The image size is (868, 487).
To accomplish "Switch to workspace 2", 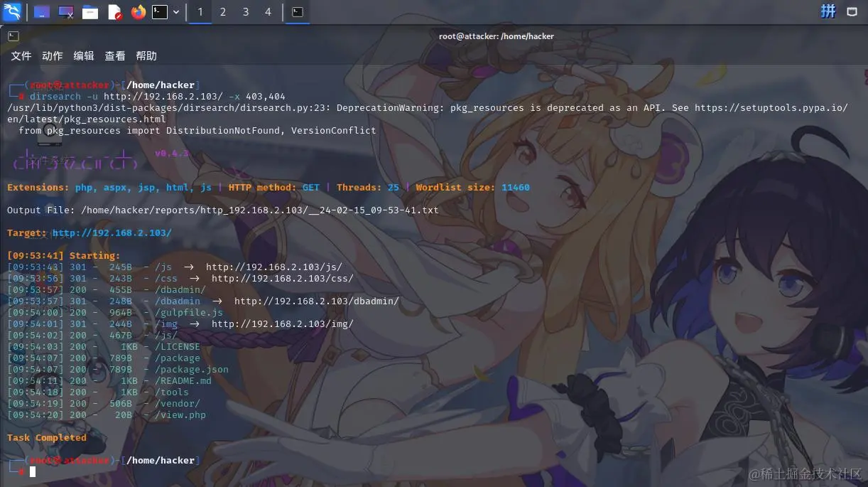I will 223,12.
